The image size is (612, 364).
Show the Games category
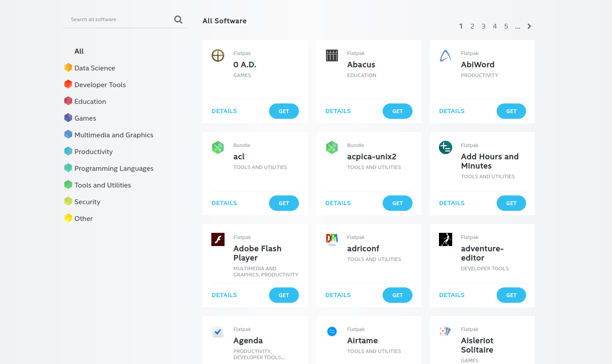point(85,118)
